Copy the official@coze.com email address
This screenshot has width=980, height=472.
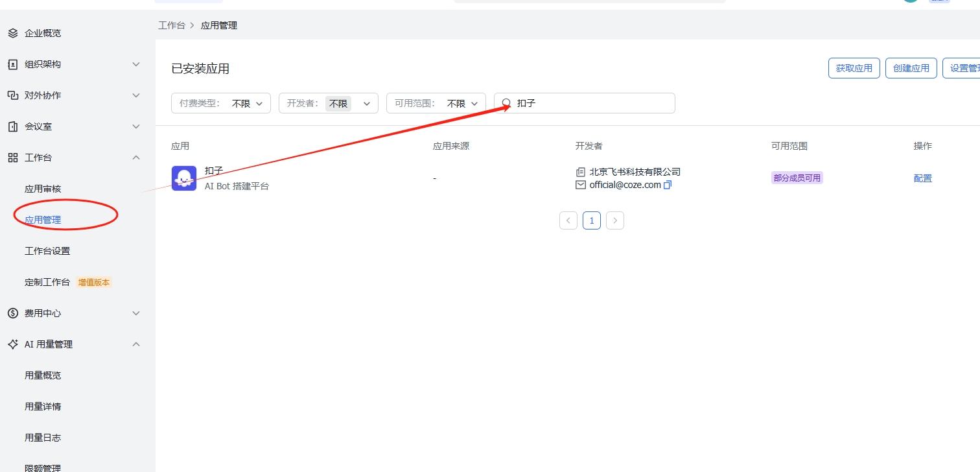[668, 185]
